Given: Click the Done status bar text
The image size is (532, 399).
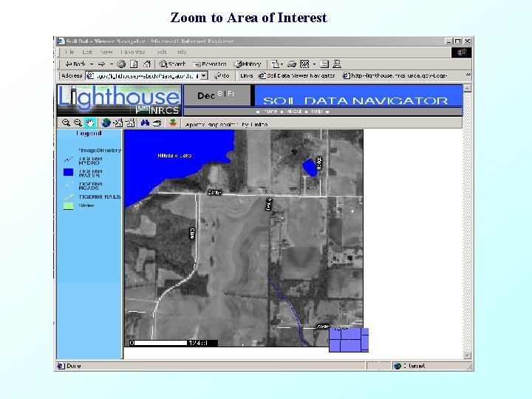Looking at the screenshot, I should coord(74,366).
